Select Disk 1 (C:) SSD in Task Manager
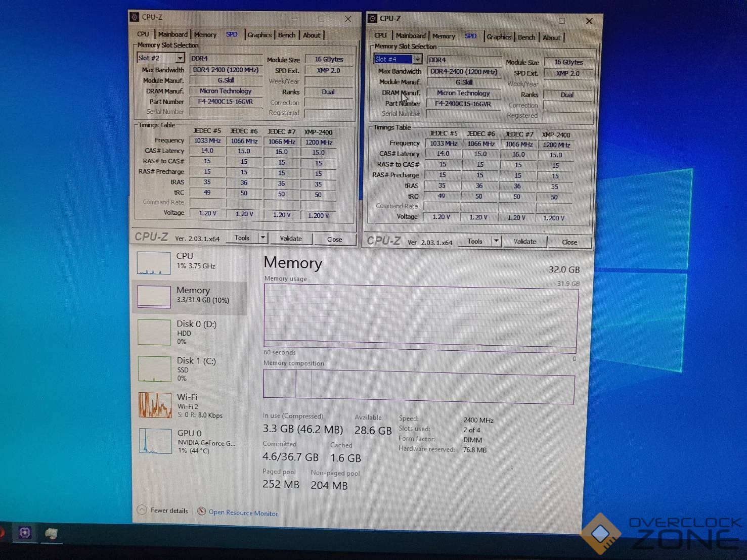The image size is (747, 560). [x=189, y=369]
